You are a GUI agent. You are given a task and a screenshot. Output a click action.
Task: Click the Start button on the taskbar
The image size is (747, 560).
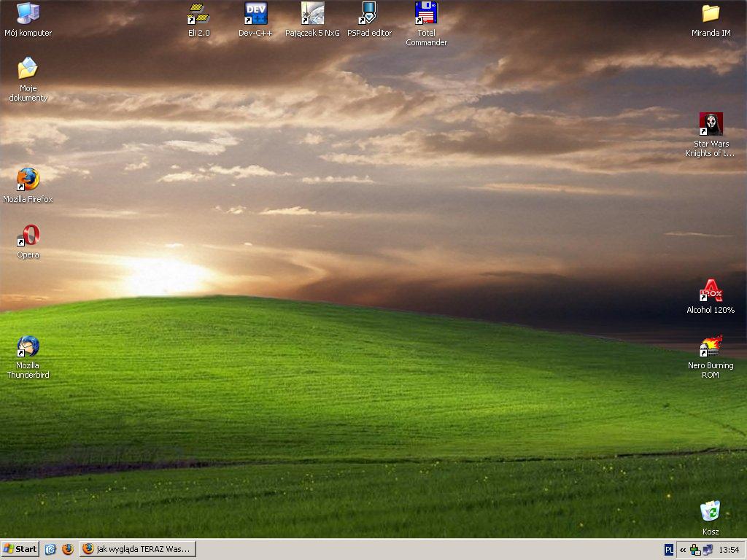(x=20, y=549)
